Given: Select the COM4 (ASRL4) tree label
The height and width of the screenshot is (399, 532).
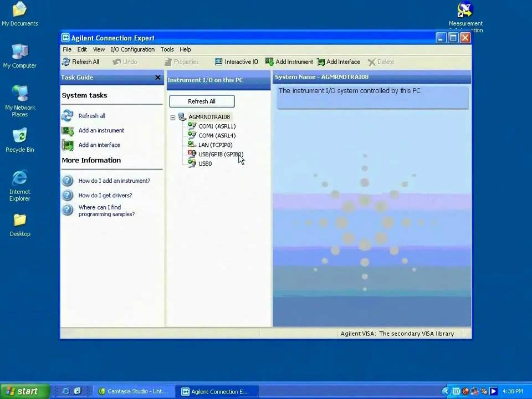Looking at the screenshot, I should pyautogui.click(x=217, y=135).
